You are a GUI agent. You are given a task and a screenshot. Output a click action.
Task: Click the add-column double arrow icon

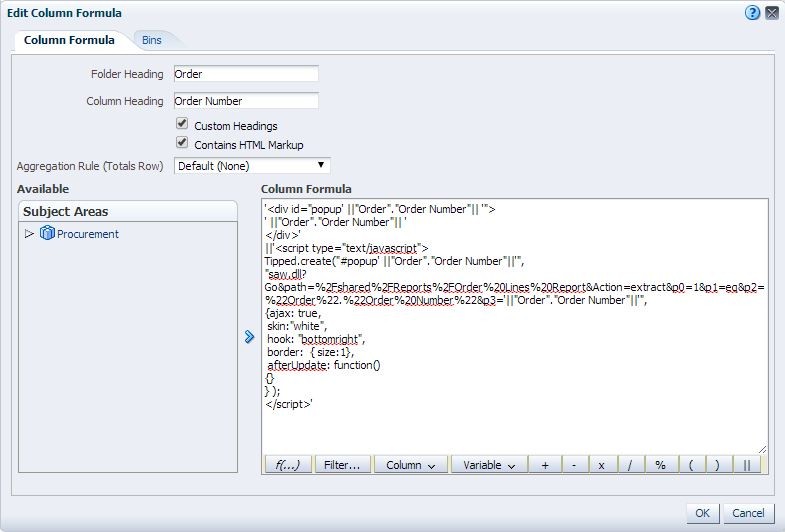point(249,337)
